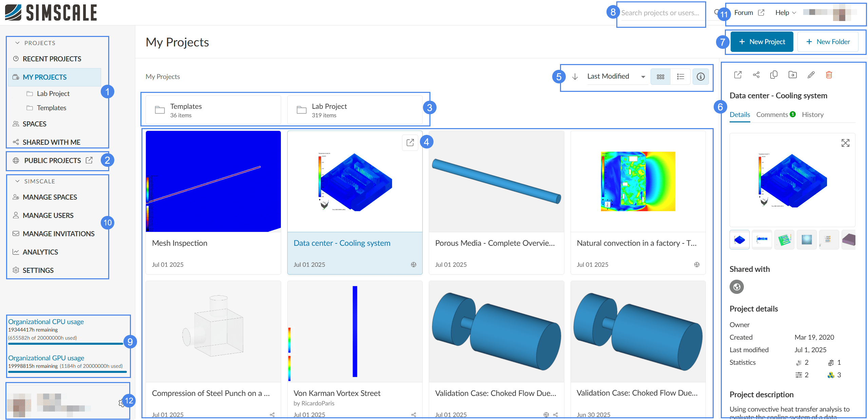The image size is (868, 420).
Task: Switch to grid view layout
Action: click(x=660, y=77)
